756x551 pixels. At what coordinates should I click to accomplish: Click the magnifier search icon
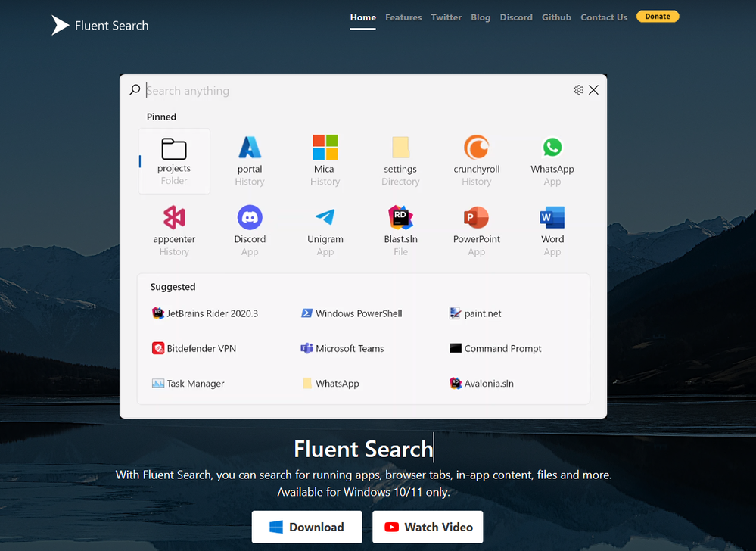(135, 89)
